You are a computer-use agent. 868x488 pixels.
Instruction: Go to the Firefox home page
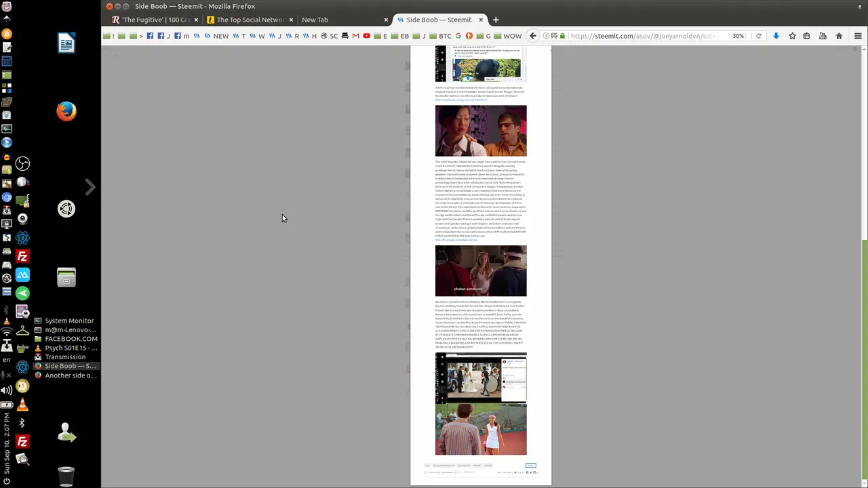tap(839, 36)
